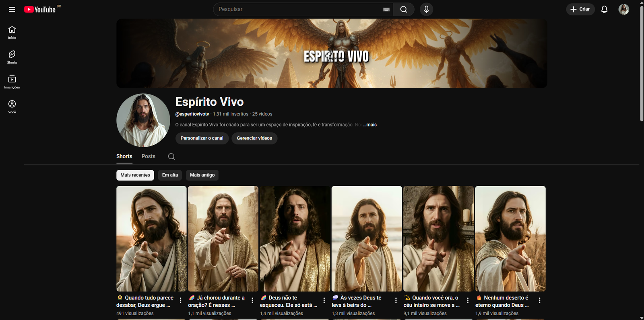Open the title "Deus não te esqueceu. Ele só está"
Screen dimensions: 644x320
click(x=289, y=302)
